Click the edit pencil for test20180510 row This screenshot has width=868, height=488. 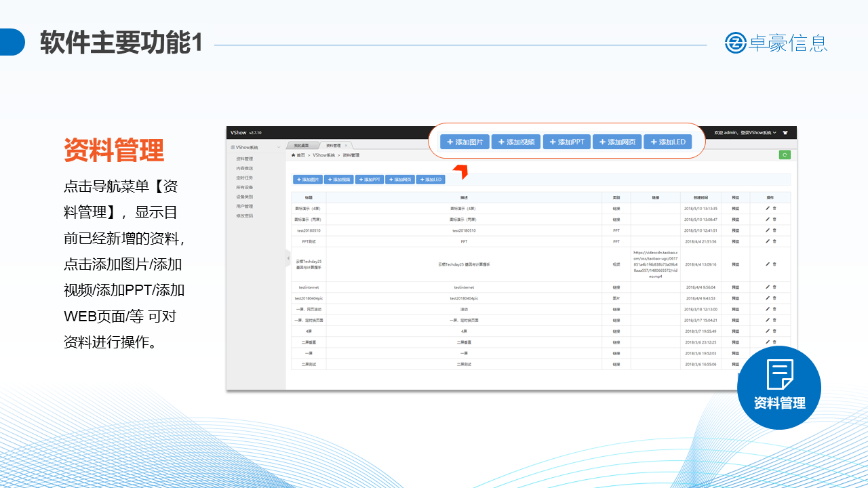tap(768, 230)
